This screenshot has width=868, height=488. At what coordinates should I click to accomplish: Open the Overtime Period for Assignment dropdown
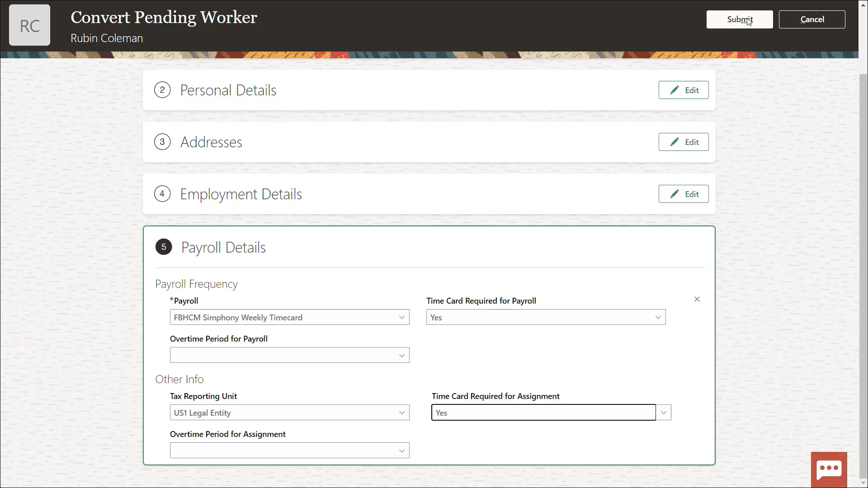401,450
